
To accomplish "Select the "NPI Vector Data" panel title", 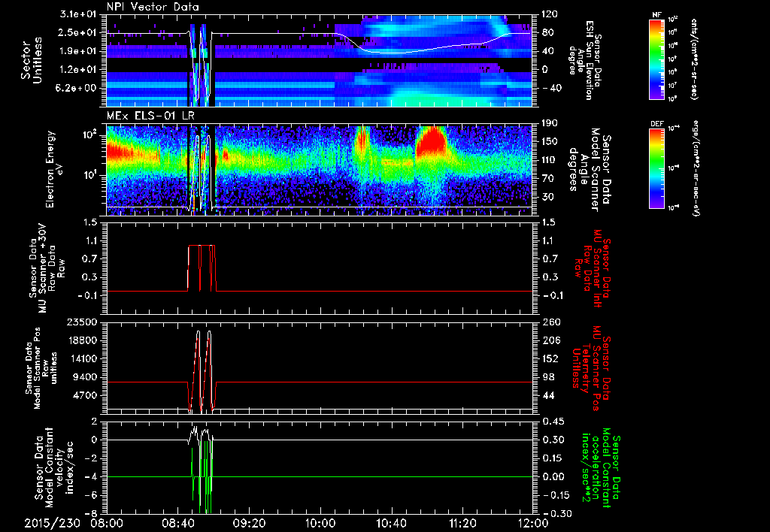I will click(153, 7).
